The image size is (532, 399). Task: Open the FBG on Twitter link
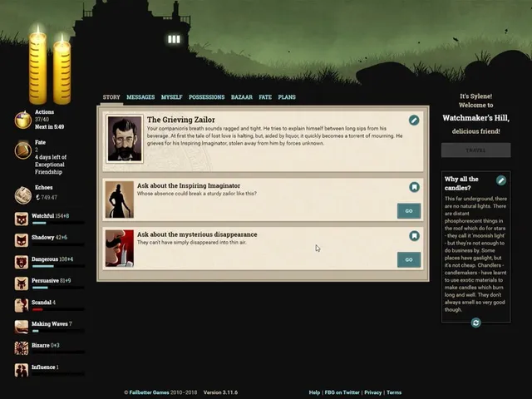click(342, 392)
